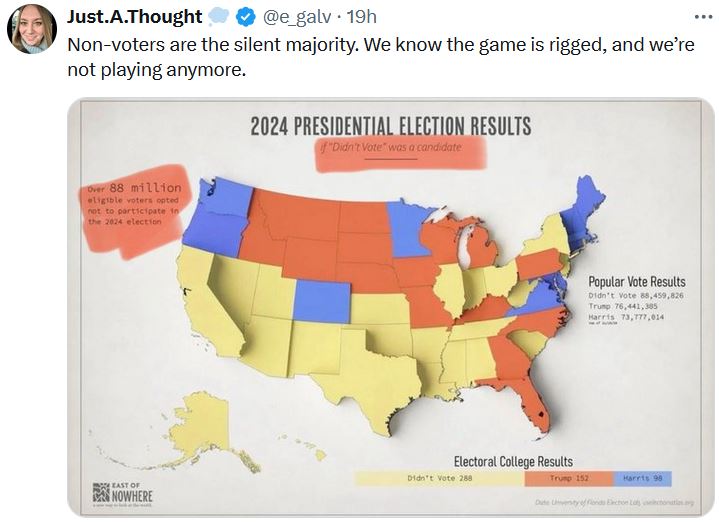The height and width of the screenshot is (522, 719).
Task: Open the three-dots more options menu
Action: tap(704, 17)
